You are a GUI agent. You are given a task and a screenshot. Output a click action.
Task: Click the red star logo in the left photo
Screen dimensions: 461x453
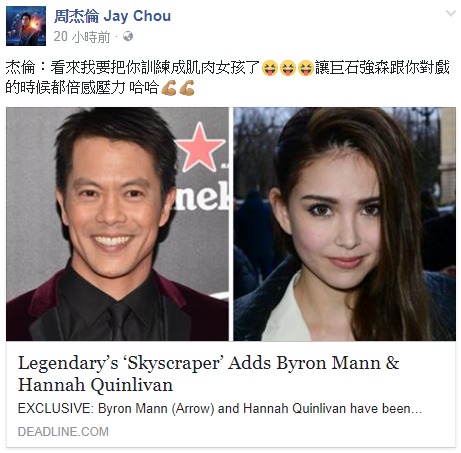[200, 147]
